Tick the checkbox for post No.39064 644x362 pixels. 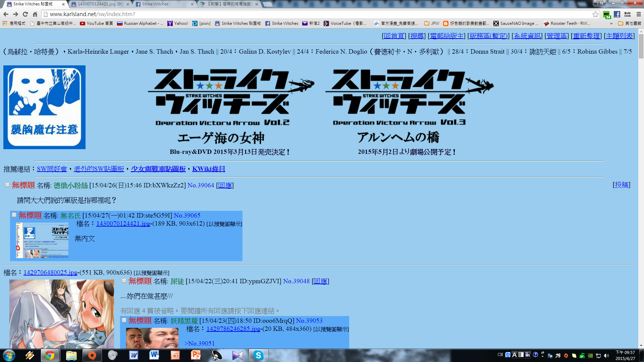(x=7, y=185)
